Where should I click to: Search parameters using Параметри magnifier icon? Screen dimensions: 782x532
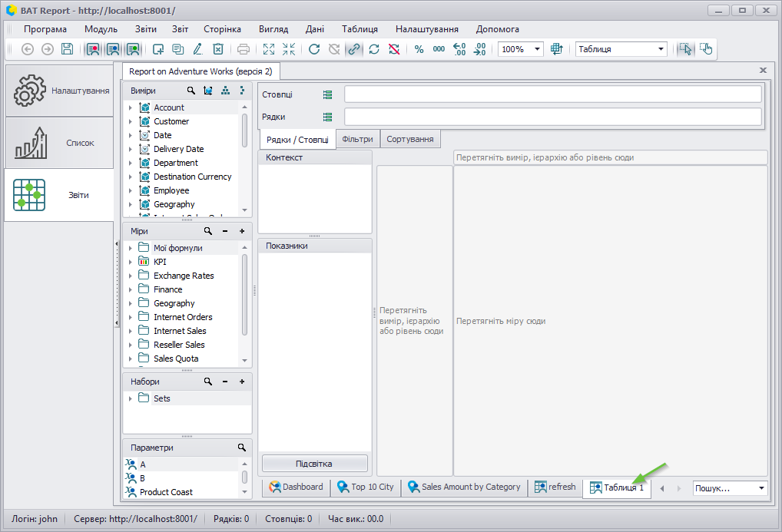pyautogui.click(x=242, y=448)
